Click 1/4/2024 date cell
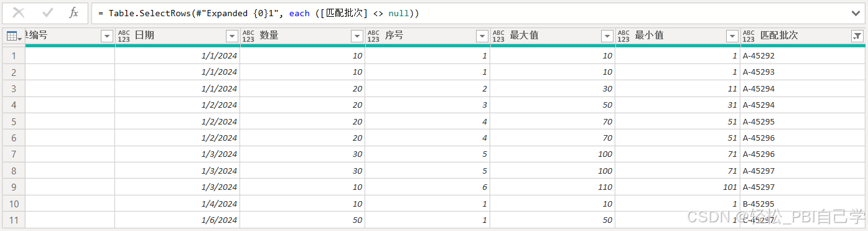868x231 pixels. coord(177,204)
